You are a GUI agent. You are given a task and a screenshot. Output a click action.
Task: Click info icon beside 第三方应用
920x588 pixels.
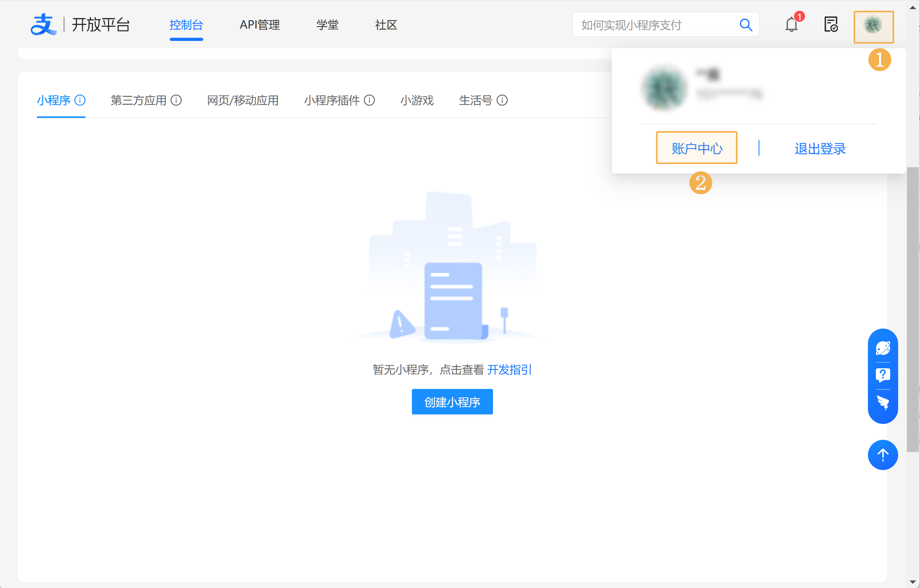pyautogui.click(x=176, y=100)
